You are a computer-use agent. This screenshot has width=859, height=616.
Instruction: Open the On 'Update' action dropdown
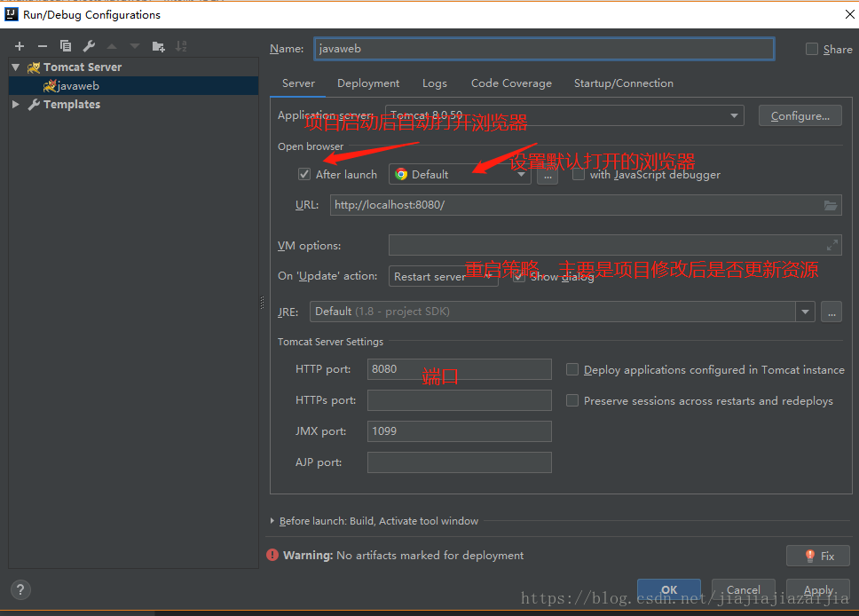tap(444, 276)
